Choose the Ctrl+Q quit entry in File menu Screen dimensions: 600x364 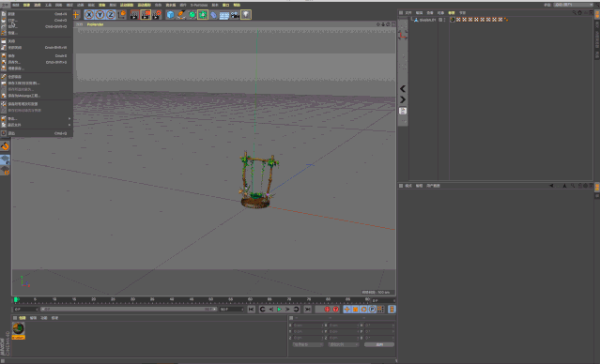coord(37,133)
